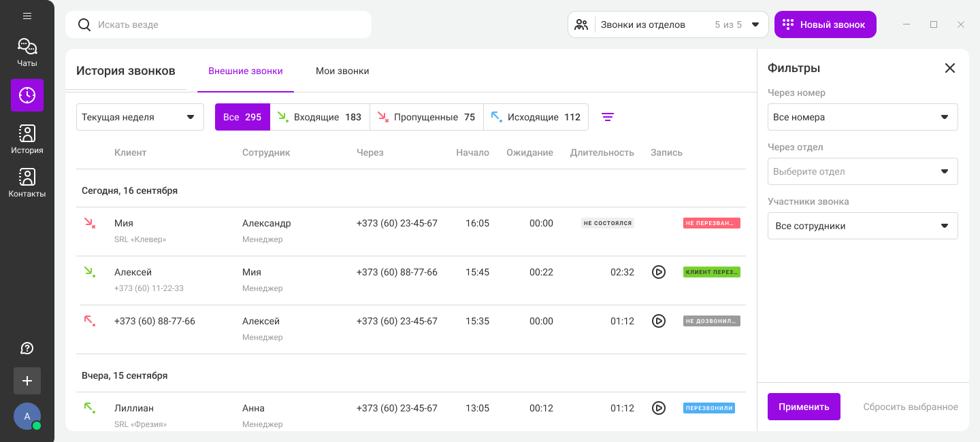Image resolution: width=980 pixels, height=442 pixels.
Task: Open the Текущая неделя period dropdown
Action: 140,117
